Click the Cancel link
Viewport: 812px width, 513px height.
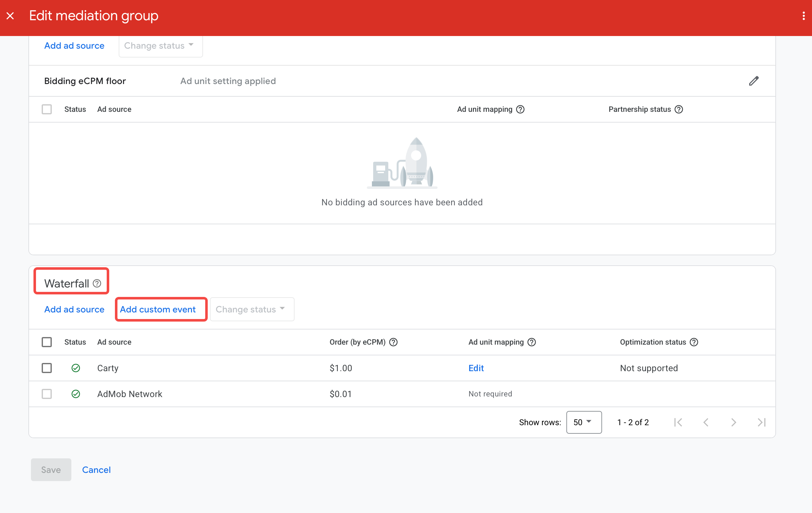(x=96, y=469)
